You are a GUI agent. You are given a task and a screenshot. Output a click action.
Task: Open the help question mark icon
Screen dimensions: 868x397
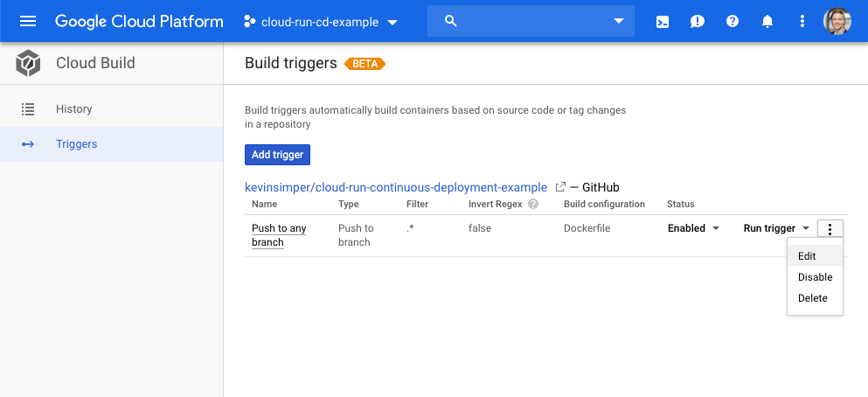733,22
